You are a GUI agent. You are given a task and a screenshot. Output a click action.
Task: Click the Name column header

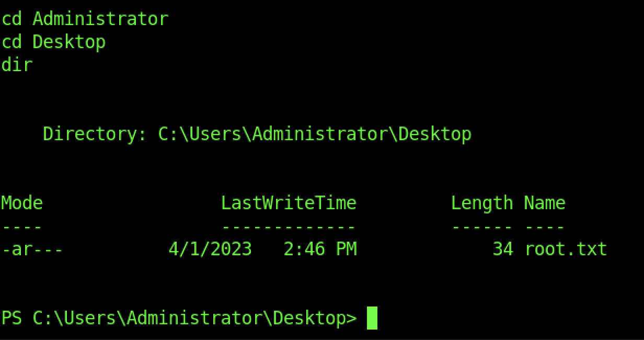click(545, 203)
